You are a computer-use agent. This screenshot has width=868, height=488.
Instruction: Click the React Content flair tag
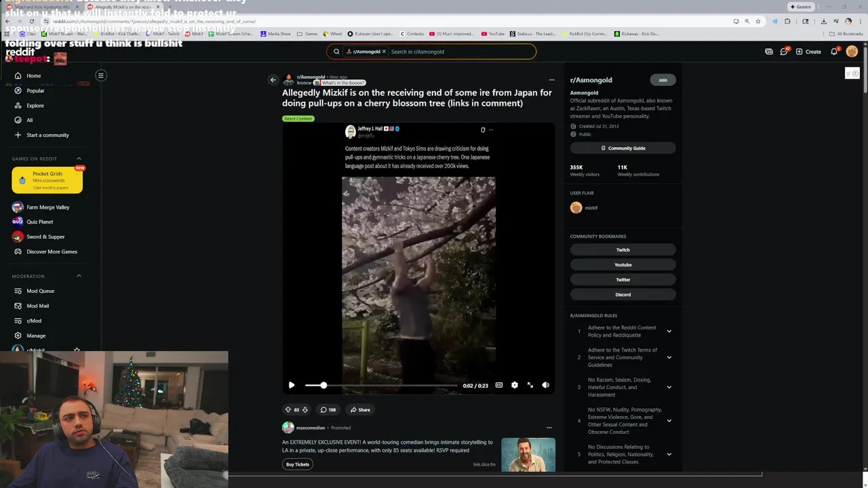click(298, 119)
